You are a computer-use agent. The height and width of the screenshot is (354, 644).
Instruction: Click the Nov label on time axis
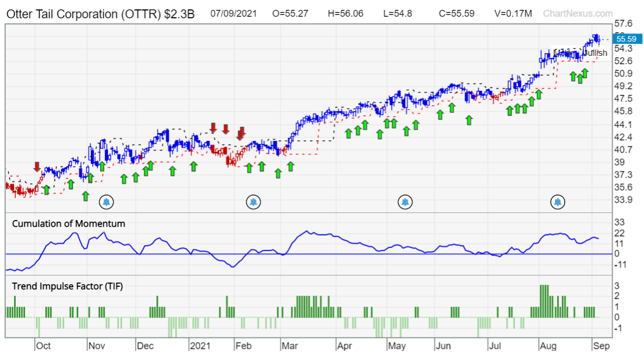(97, 345)
